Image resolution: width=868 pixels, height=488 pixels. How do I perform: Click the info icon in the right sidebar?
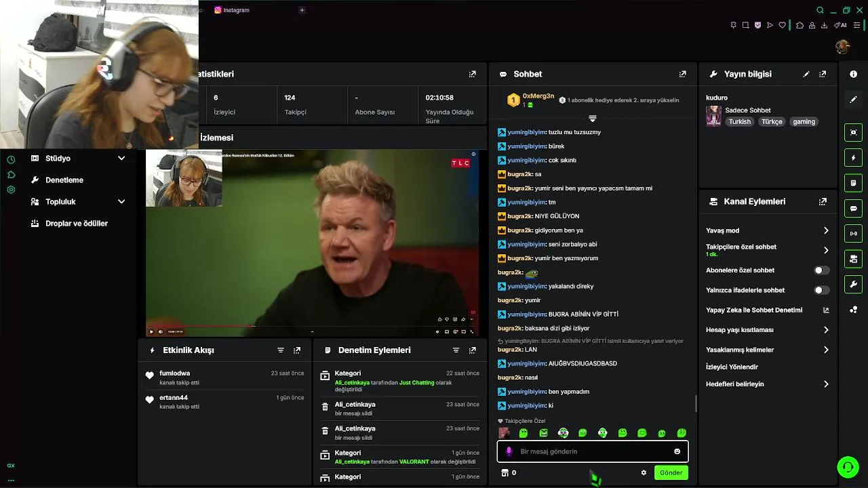[854, 74]
